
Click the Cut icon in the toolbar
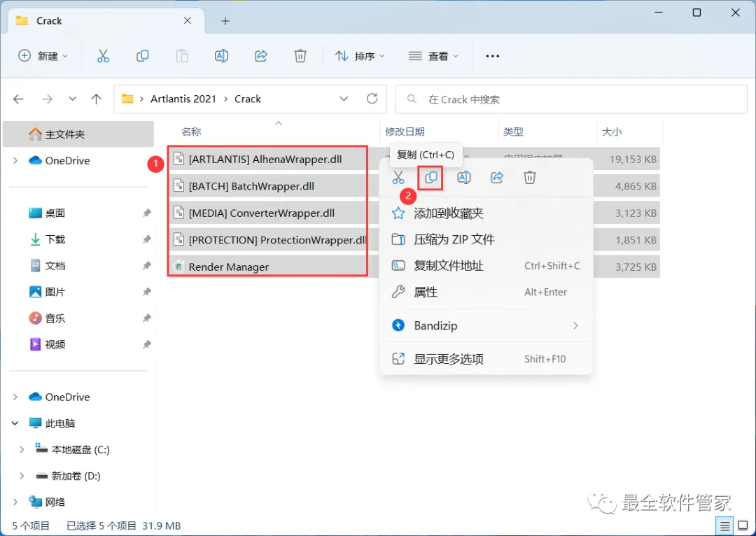coord(103,56)
